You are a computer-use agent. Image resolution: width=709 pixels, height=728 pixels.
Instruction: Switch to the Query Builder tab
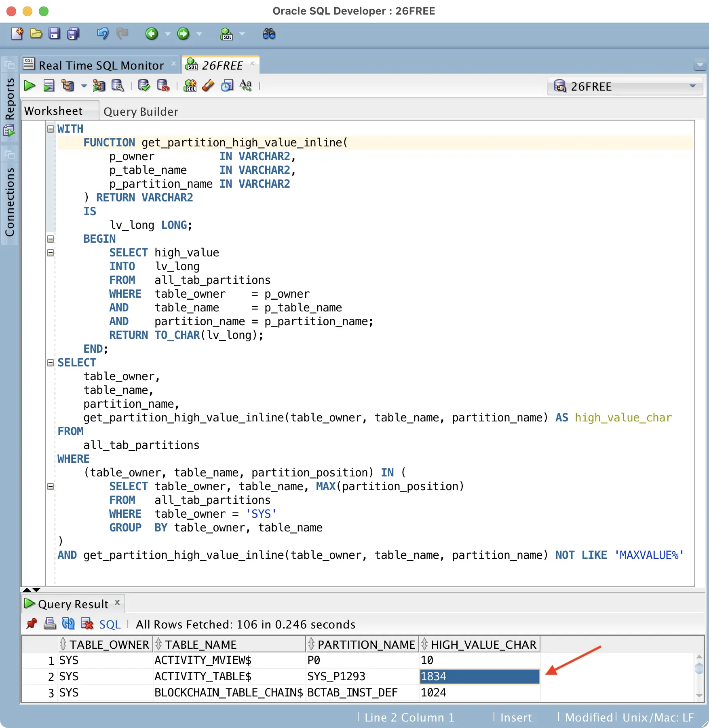click(x=141, y=111)
